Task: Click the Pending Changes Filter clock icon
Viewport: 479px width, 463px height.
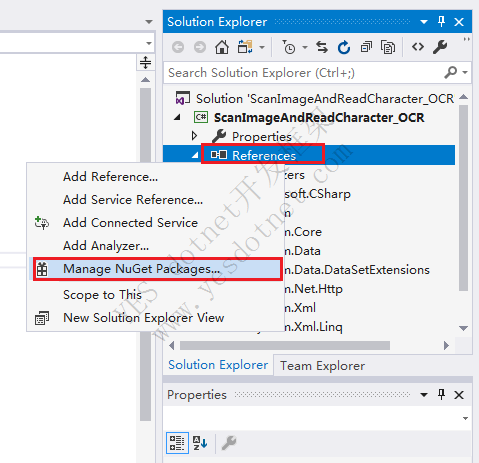Action: click(x=289, y=47)
